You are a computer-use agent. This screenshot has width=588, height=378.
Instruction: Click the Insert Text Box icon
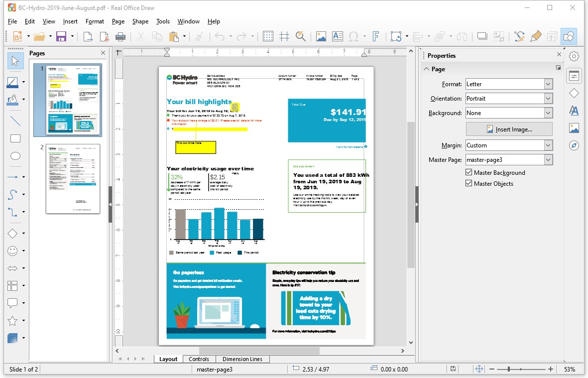pyautogui.click(x=338, y=36)
